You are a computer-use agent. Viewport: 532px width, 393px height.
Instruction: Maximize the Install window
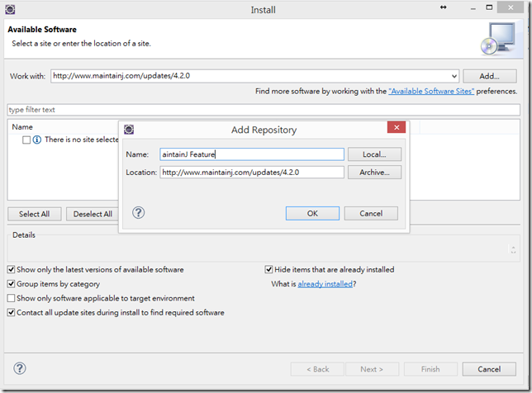pyautogui.click(x=489, y=7)
